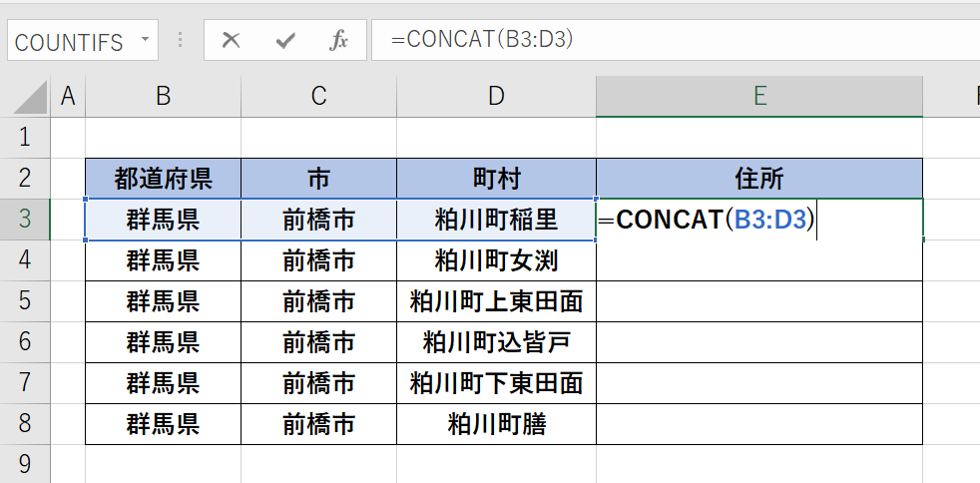This screenshot has height=483, width=980.
Task: Select column D header
Action: coord(496,97)
